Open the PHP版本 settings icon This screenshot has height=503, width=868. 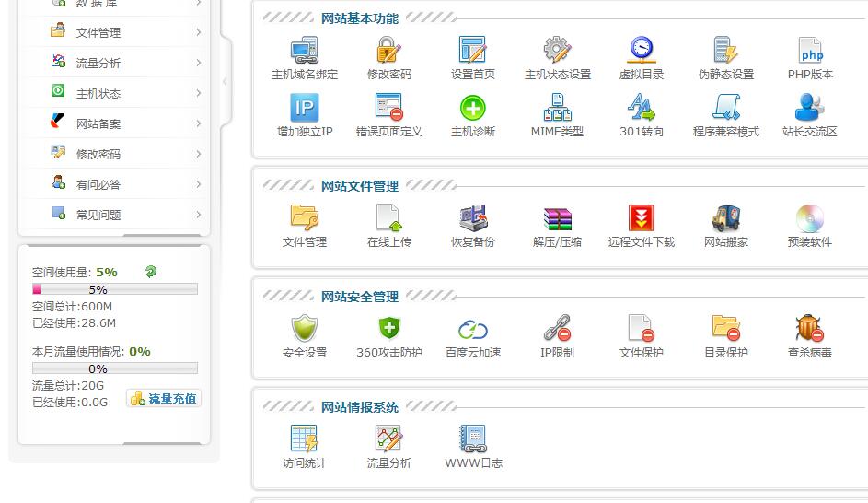(x=810, y=52)
